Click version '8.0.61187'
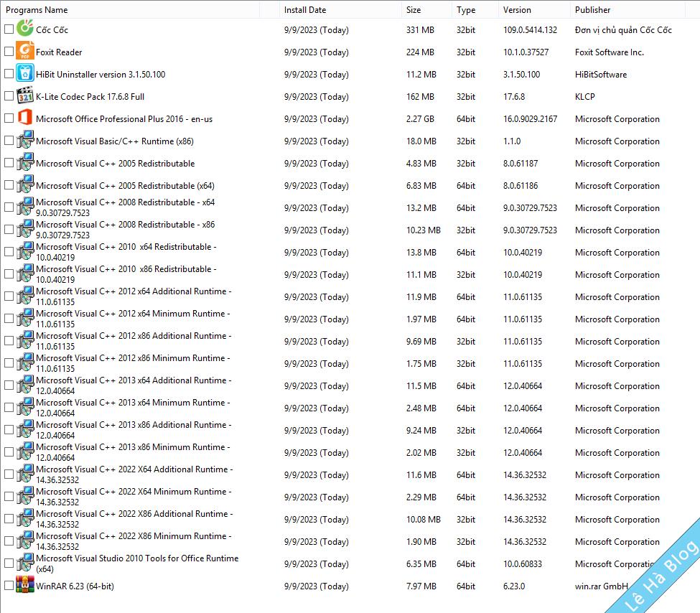Viewport: 700px width, 613px height. 521,164
